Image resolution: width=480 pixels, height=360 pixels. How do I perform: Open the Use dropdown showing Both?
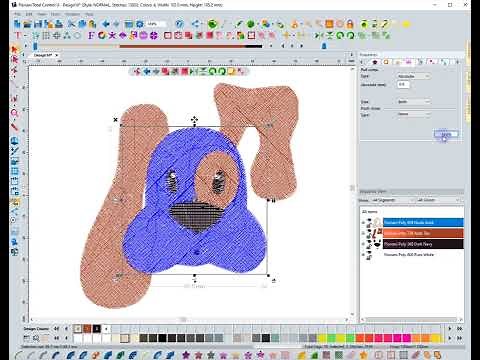[413, 101]
